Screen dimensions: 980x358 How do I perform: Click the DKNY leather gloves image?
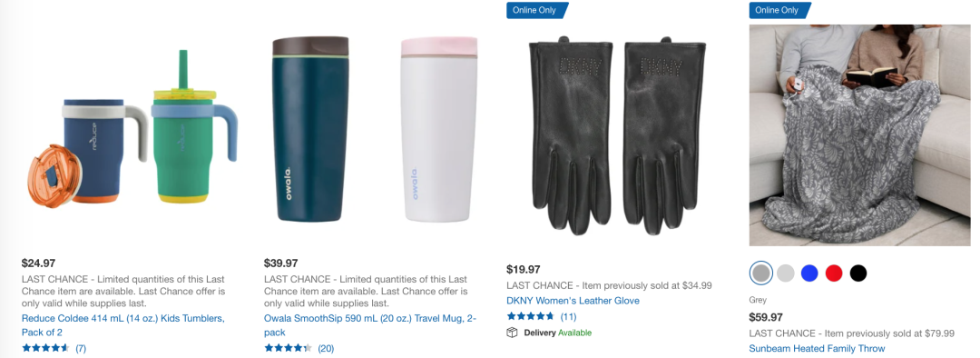(617, 134)
